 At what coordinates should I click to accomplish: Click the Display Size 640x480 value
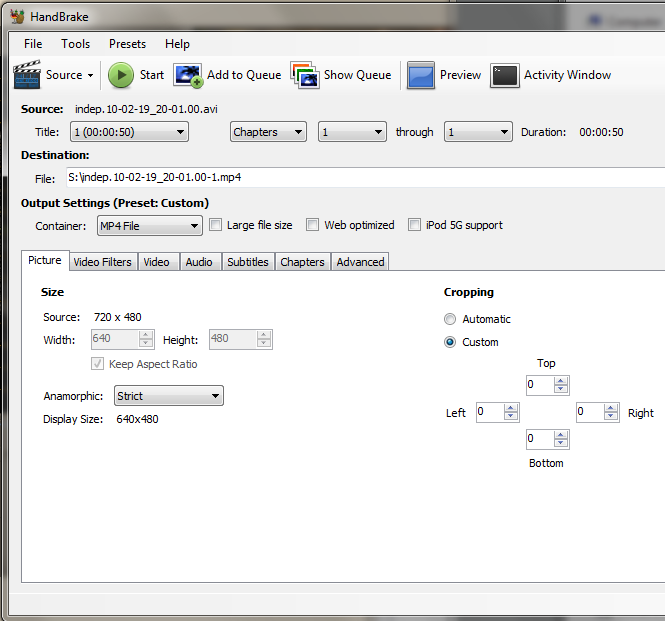[137, 419]
